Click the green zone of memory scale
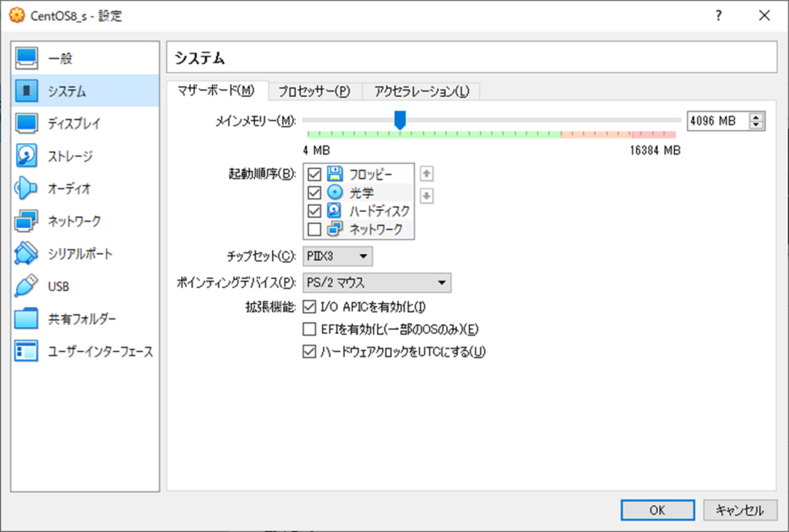This screenshot has height=532, width=789. point(434,134)
